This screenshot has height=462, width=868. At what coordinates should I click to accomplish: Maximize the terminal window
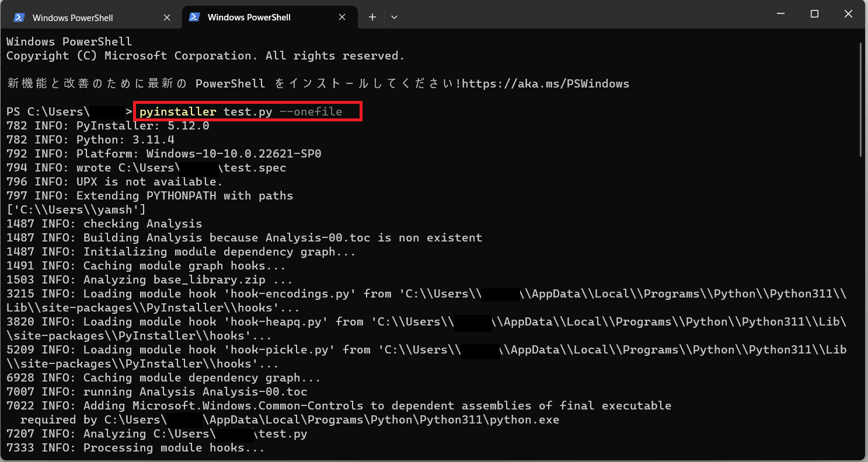(815, 14)
